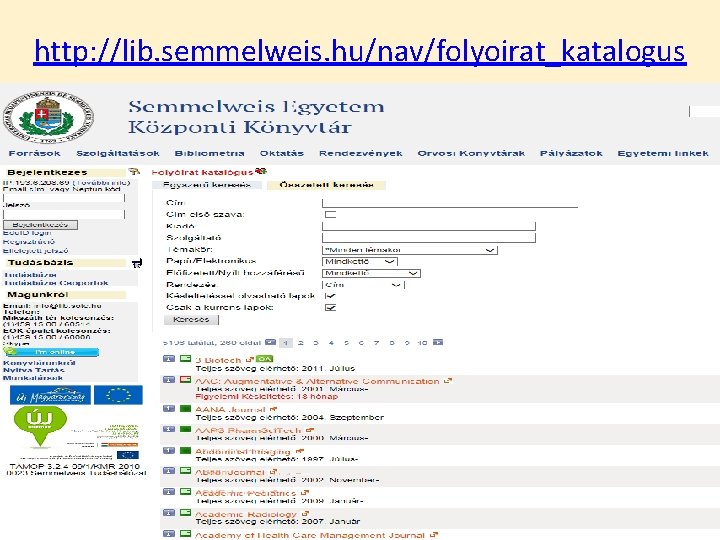This screenshot has width=720, height=540.
Task: Click the EU flag banner image
Action: click(x=118, y=395)
